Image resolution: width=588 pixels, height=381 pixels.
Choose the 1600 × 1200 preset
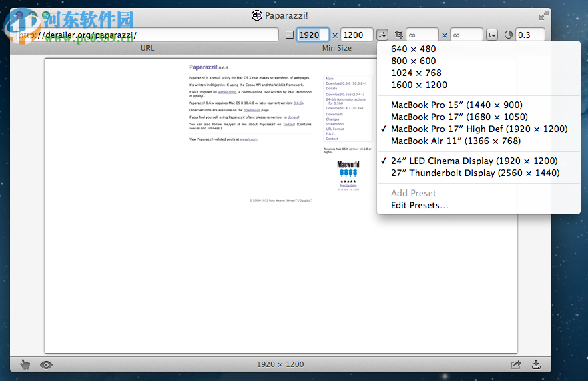pyautogui.click(x=479, y=85)
